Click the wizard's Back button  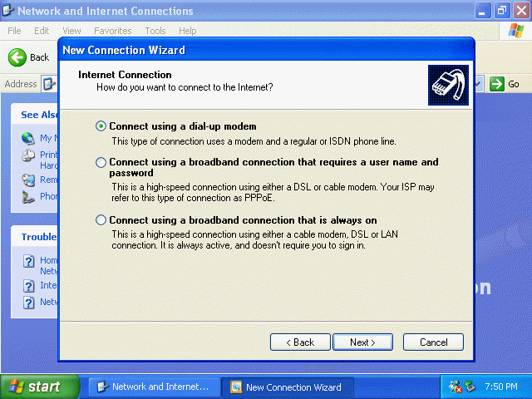tap(300, 342)
